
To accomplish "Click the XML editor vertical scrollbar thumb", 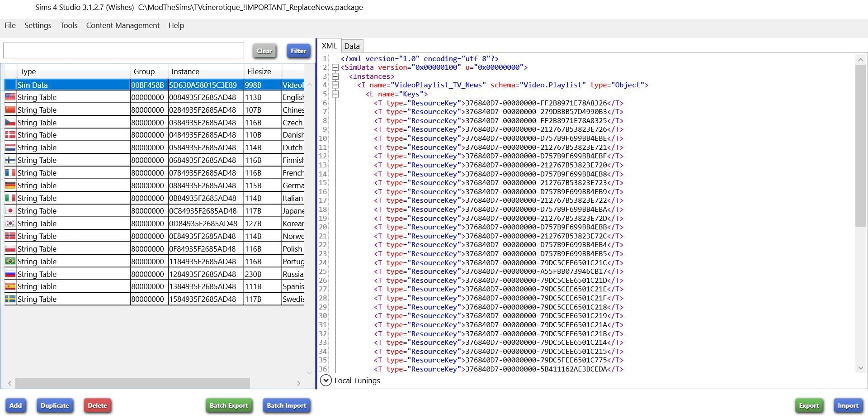I will coord(861,146).
